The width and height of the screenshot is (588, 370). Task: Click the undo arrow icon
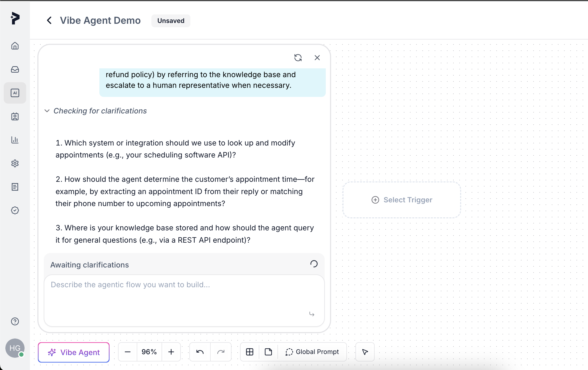[x=200, y=352]
